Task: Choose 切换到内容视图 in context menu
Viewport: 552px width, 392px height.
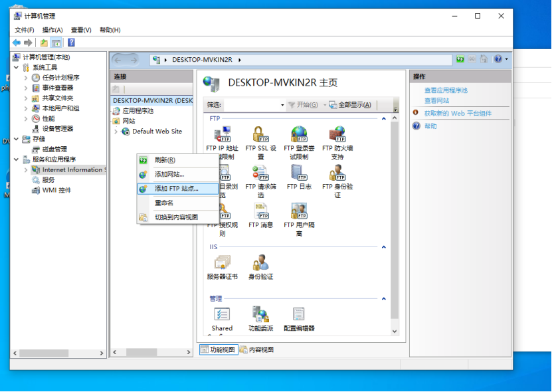Action: [x=178, y=217]
